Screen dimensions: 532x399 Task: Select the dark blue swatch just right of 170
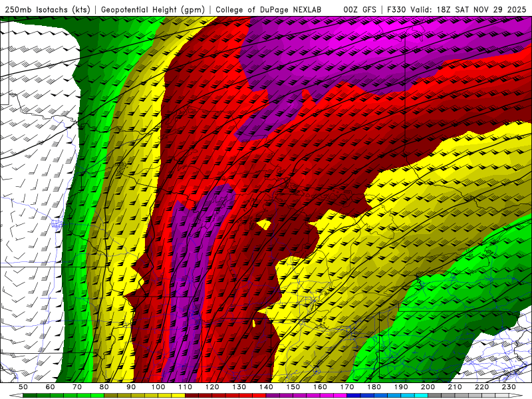pos(354,396)
